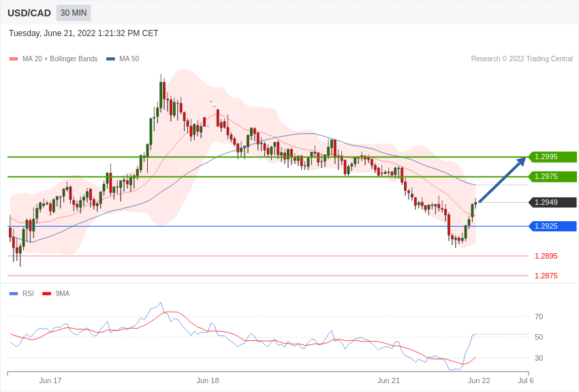579x392 pixels.
Task: Click the Jun 21 date axis label
Action: point(388,380)
